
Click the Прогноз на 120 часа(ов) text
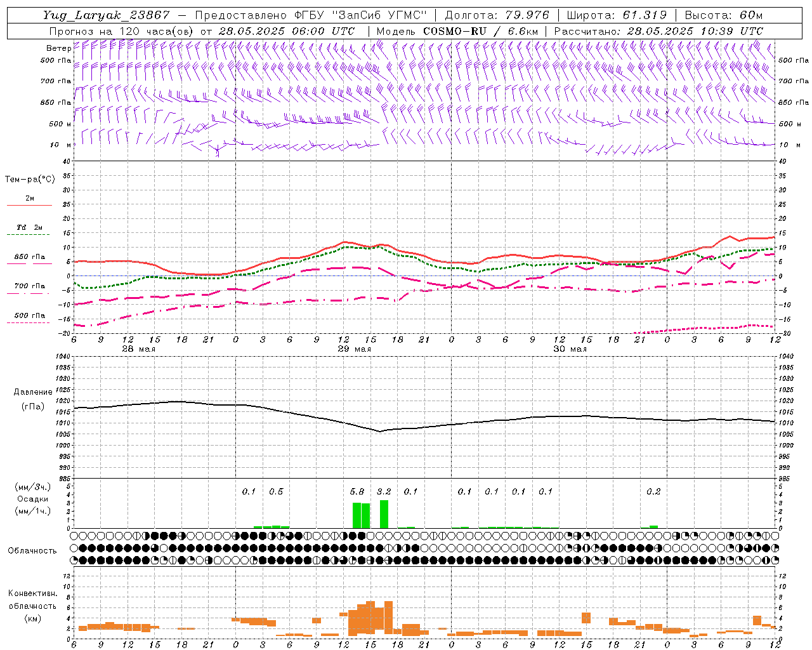click(x=122, y=31)
